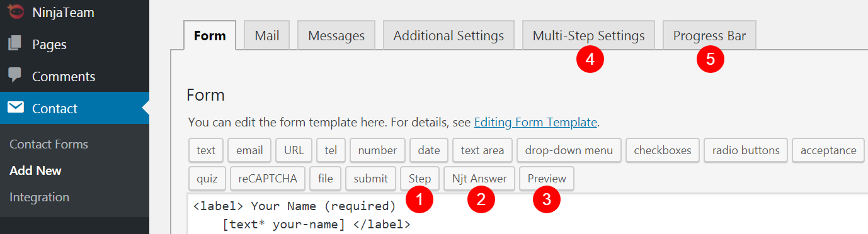Screen dimensions: 868x234
Task: Insert a checkboxes tag
Action: click(x=663, y=150)
